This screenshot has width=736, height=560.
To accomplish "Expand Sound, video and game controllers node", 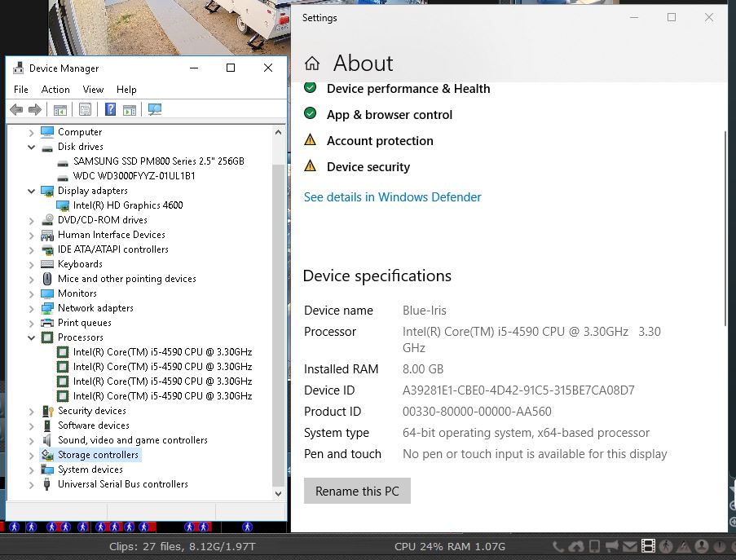I will pos(32,441).
